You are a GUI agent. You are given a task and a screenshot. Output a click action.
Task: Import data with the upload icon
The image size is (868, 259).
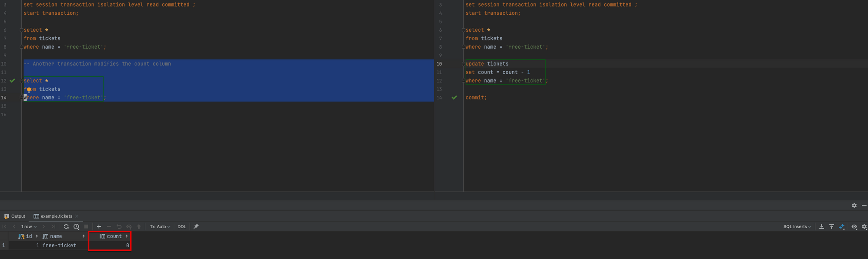pos(831,226)
